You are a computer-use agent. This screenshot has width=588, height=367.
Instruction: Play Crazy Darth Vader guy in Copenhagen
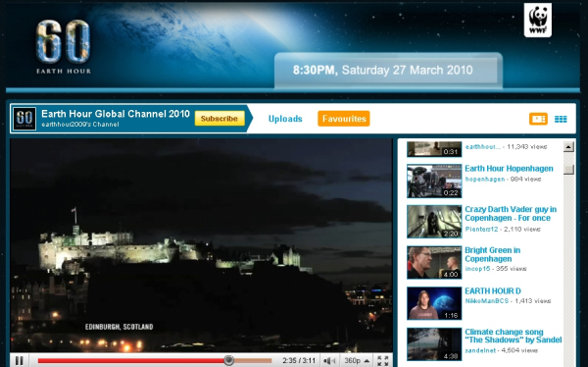[511, 213]
